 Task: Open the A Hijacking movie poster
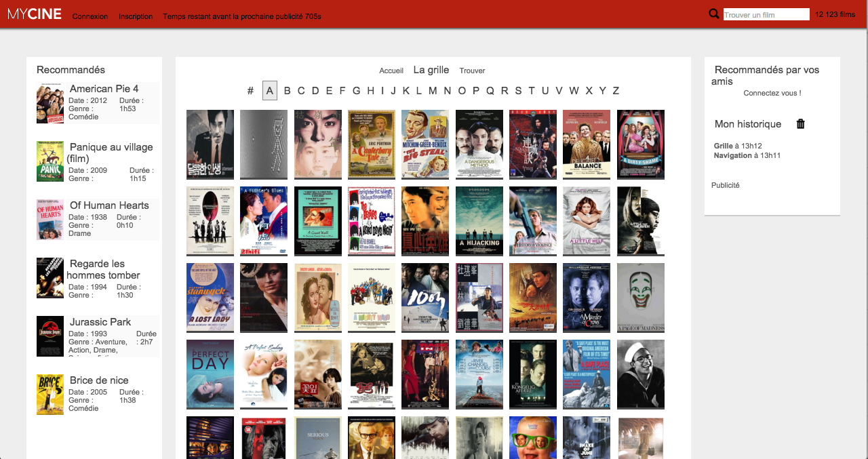point(479,221)
